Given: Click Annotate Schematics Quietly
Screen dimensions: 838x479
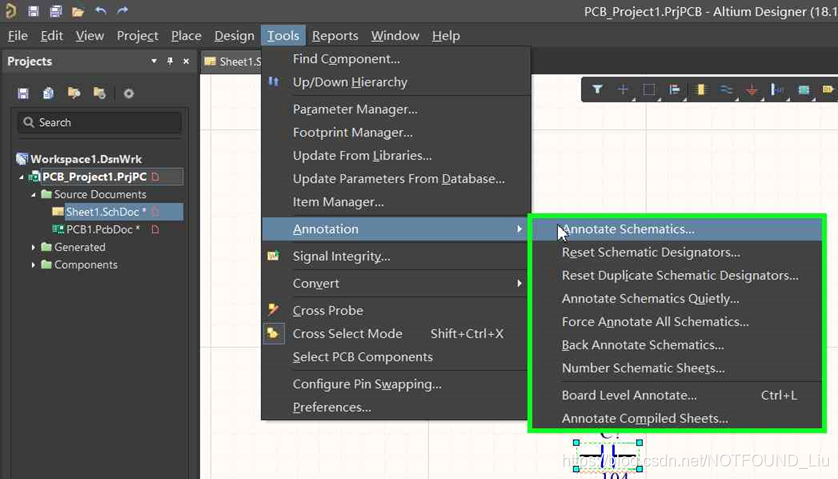Looking at the screenshot, I should (x=677, y=298).
